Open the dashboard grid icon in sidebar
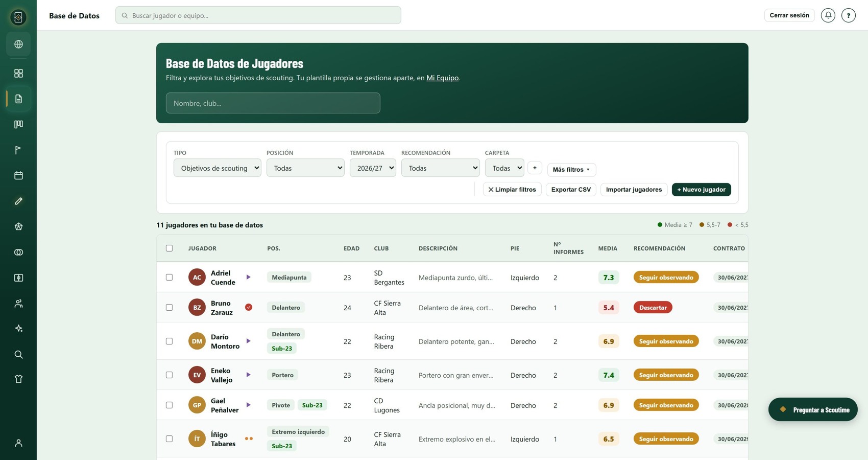Viewport: 868px width, 460px height. click(18, 73)
